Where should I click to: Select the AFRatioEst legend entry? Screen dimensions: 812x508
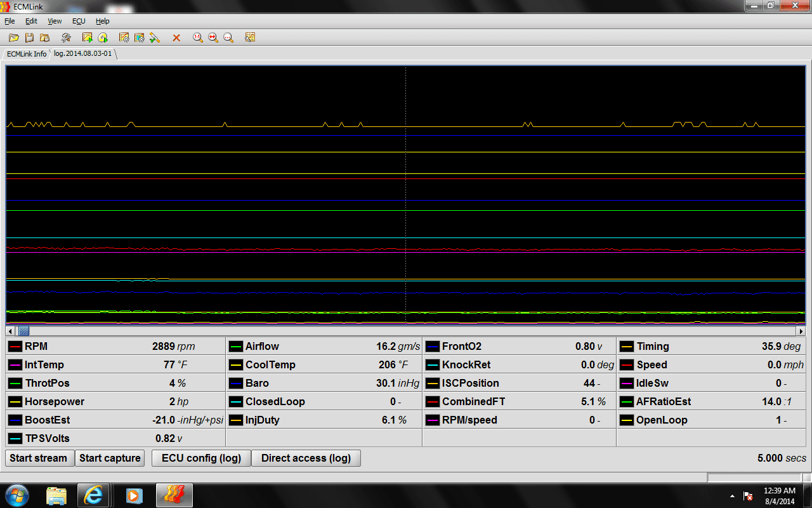[712, 401]
